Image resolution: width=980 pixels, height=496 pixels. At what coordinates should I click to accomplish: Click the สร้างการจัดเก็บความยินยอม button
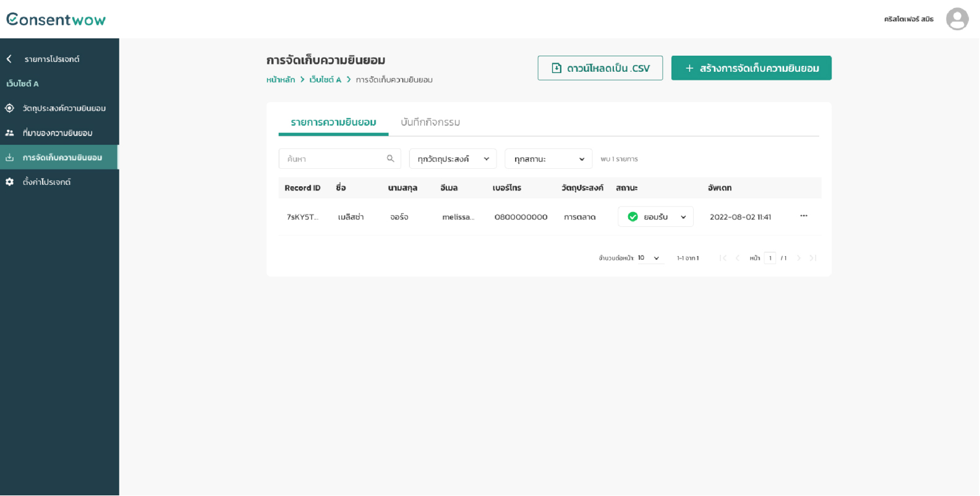pyautogui.click(x=751, y=68)
